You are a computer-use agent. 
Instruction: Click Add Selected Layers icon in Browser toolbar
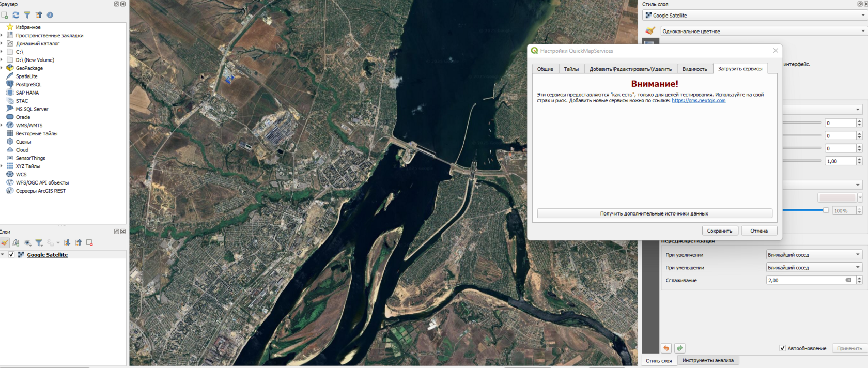(x=4, y=15)
